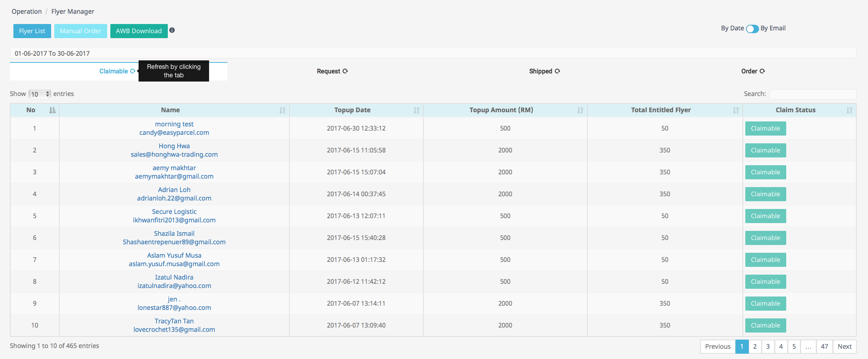This screenshot has height=359, width=868.
Task: Sort by Topup Date sort icon
Action: (x=416, y=110)
